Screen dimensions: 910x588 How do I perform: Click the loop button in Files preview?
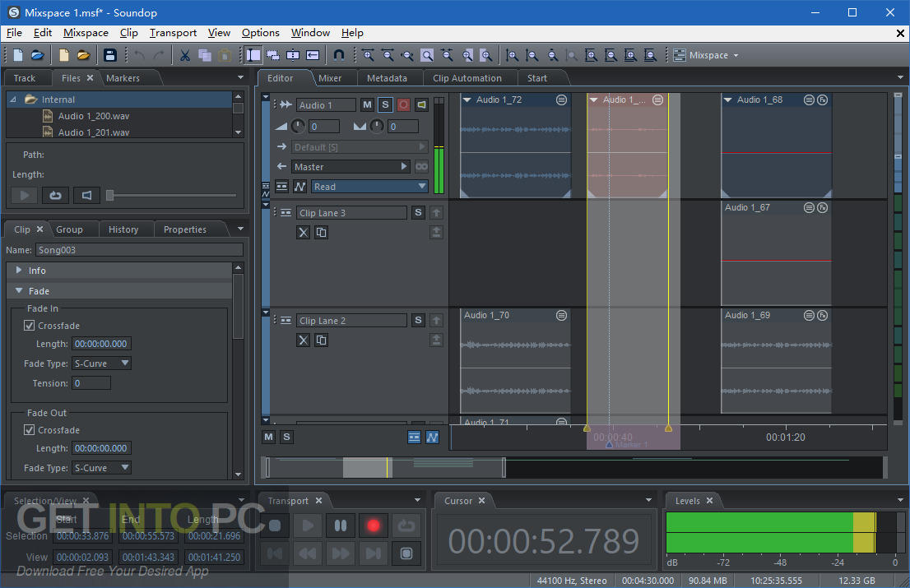(56, 196)
